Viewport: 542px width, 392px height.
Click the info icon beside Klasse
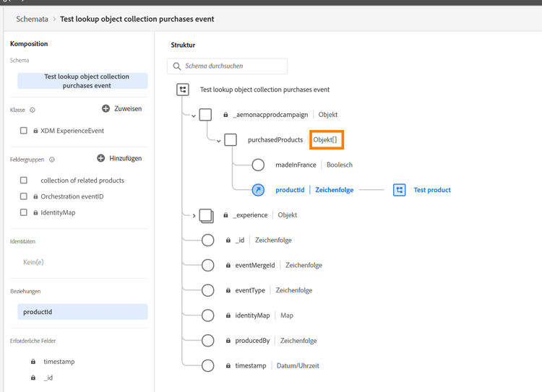pos(33,110)
